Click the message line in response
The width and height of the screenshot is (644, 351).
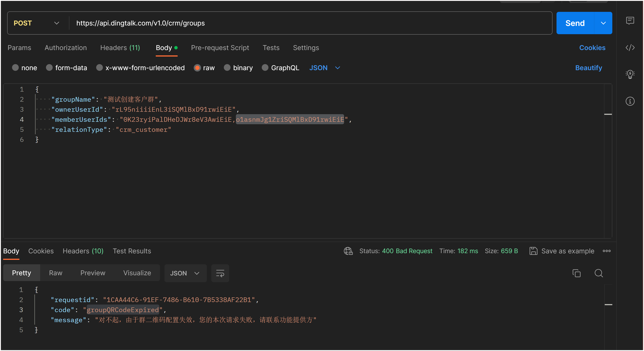183,320
